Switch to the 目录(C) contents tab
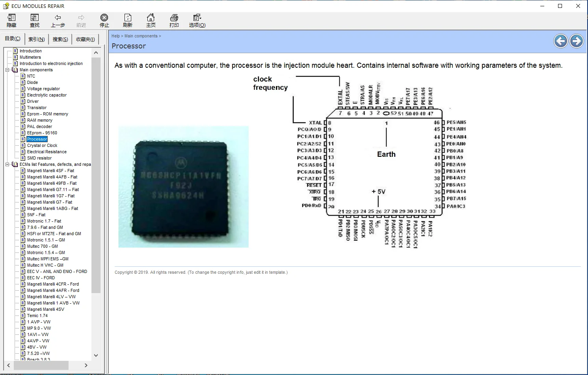 click(x=13, y=39)
